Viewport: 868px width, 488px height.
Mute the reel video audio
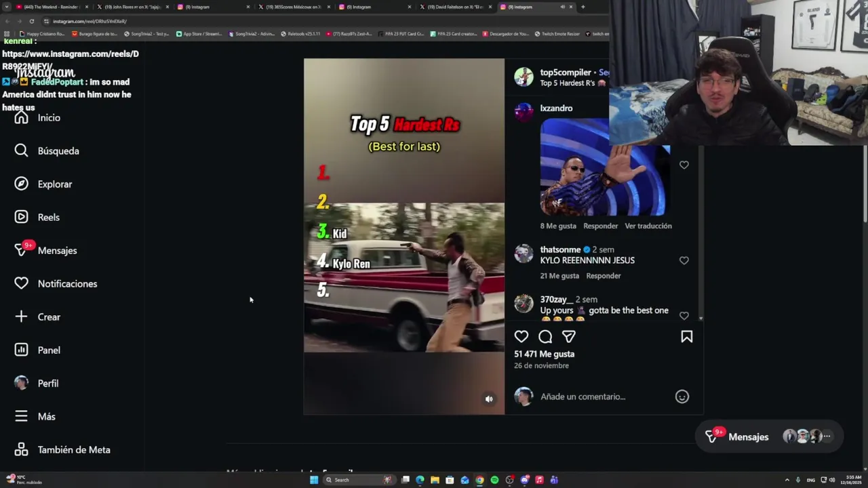[489, 399]
